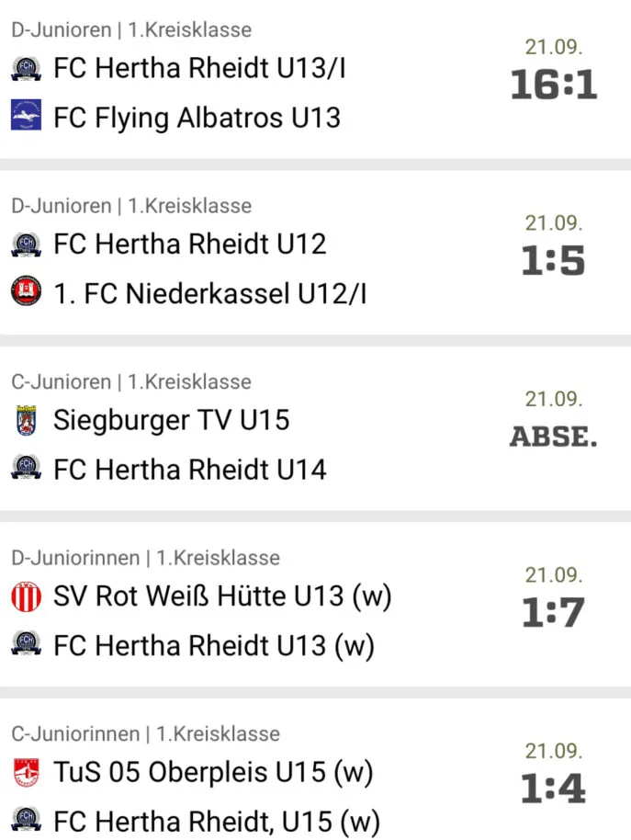
Task: Select team SV Rot Weiß Hütte U13 (w)
Action: tap(222, 596)
